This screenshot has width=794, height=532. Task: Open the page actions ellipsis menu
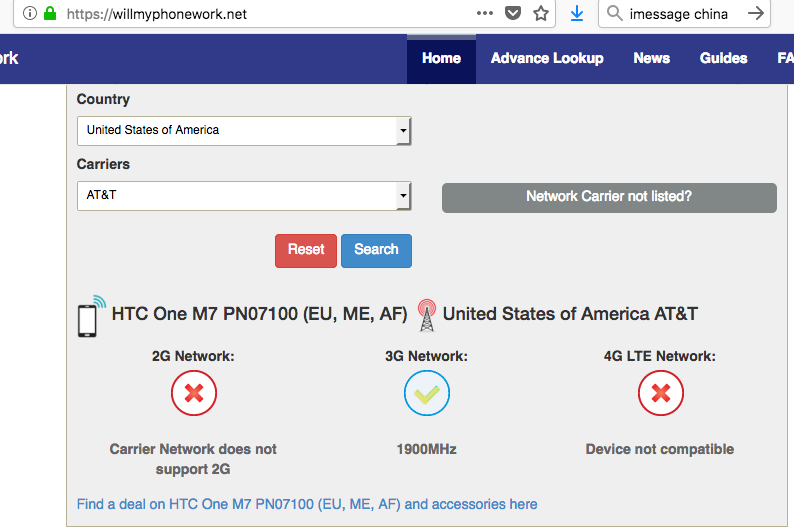pos(485,14)
